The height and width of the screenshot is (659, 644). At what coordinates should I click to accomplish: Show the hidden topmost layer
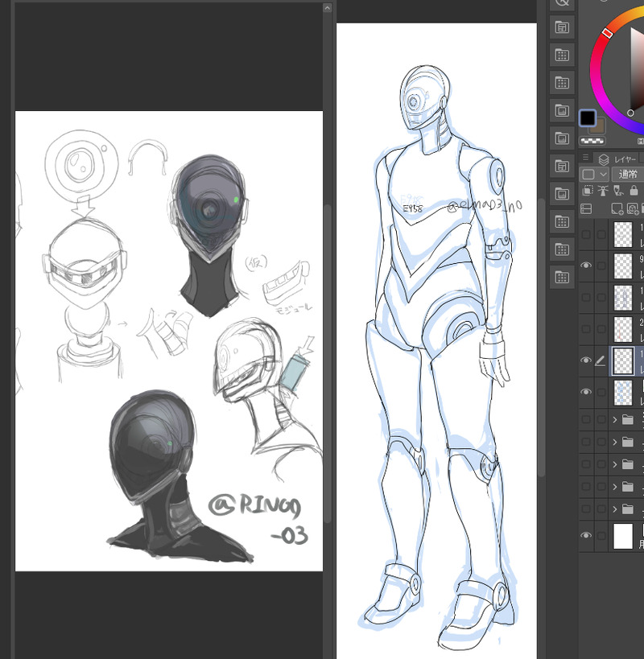tap(586, 234)
